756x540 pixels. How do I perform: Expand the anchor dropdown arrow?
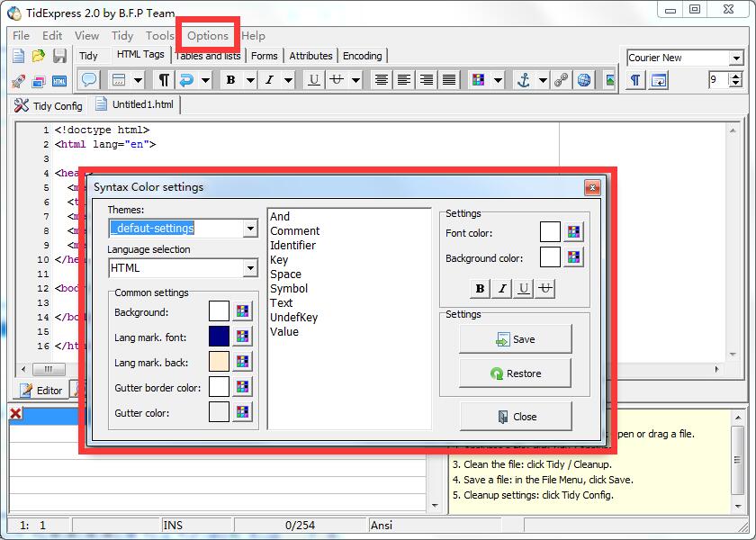tap(543, 80)
